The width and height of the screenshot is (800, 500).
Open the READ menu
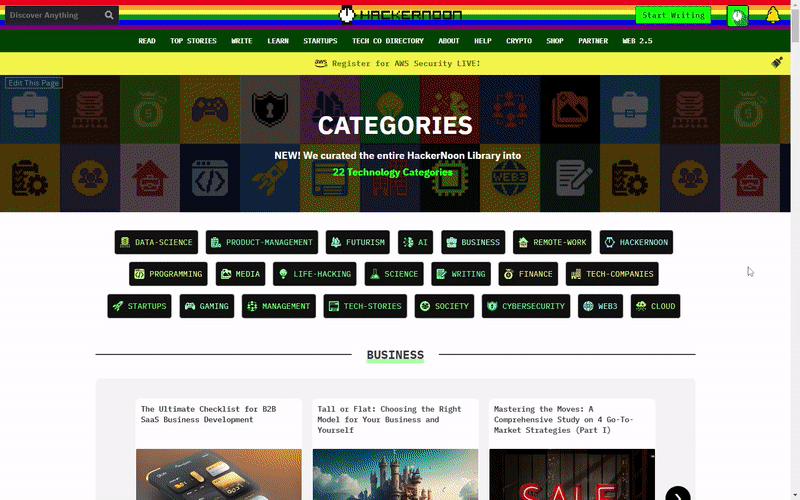tap(147, 41)
